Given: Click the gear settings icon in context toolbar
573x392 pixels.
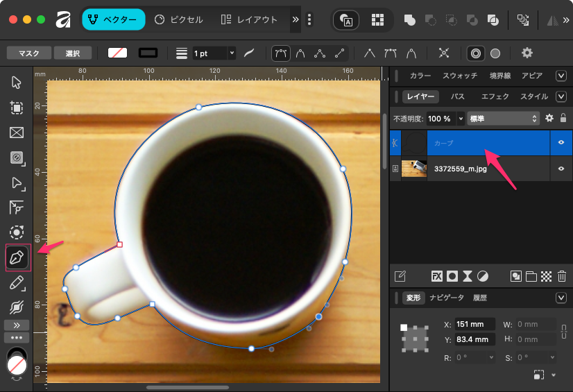Looking at the screenshot, I should coord(527,53).
